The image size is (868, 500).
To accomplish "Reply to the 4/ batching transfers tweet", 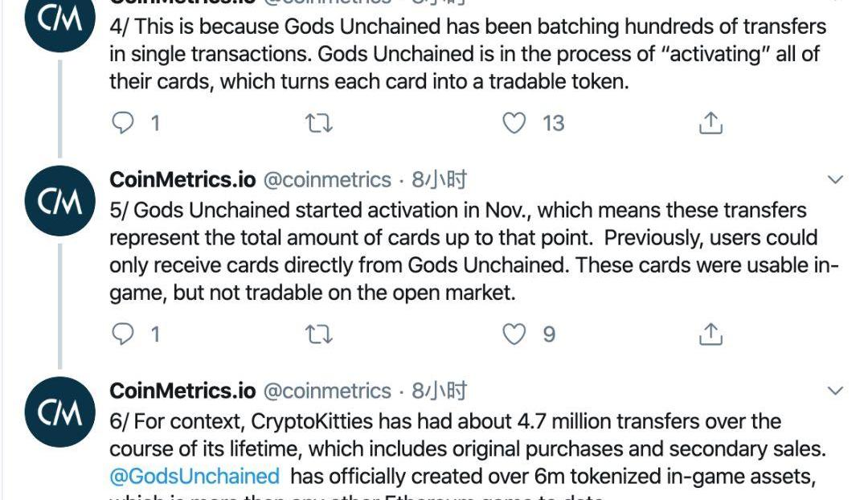I will pyautogui.click(x=122, y=123).
